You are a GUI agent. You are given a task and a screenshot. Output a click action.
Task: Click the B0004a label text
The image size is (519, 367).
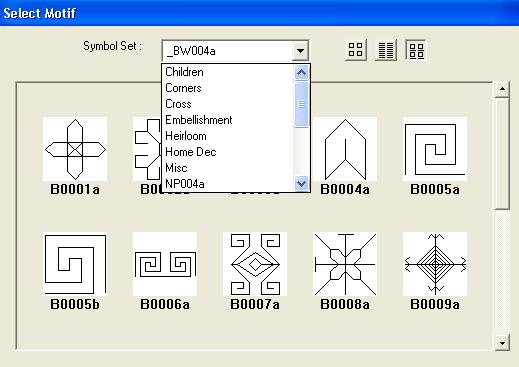click(x=345, y=189)
